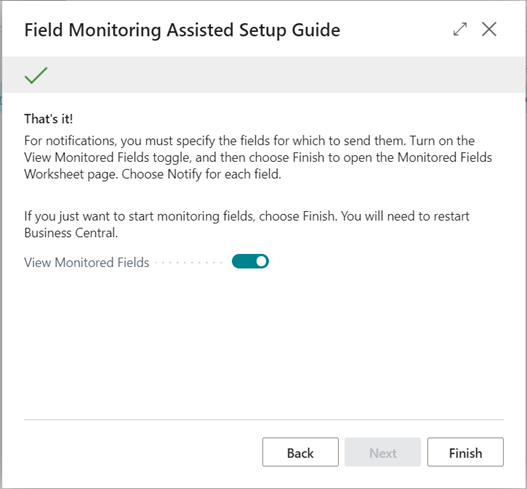Click the horizontal separator above the buttons
Screen dimensions: 527x489
[x=264, y=419]
